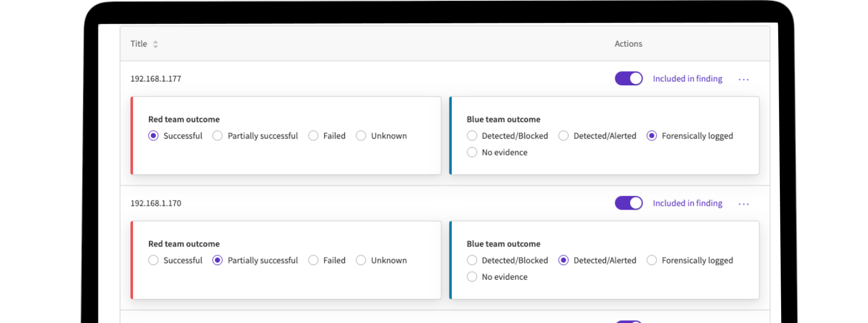
Task: Choose Forensically logged for 192.168.1.170 blue team
Action: click(x=651, y=261)
